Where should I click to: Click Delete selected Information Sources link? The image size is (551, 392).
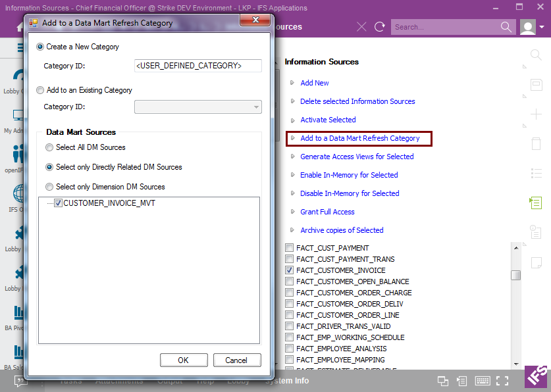tap(357, 101)
